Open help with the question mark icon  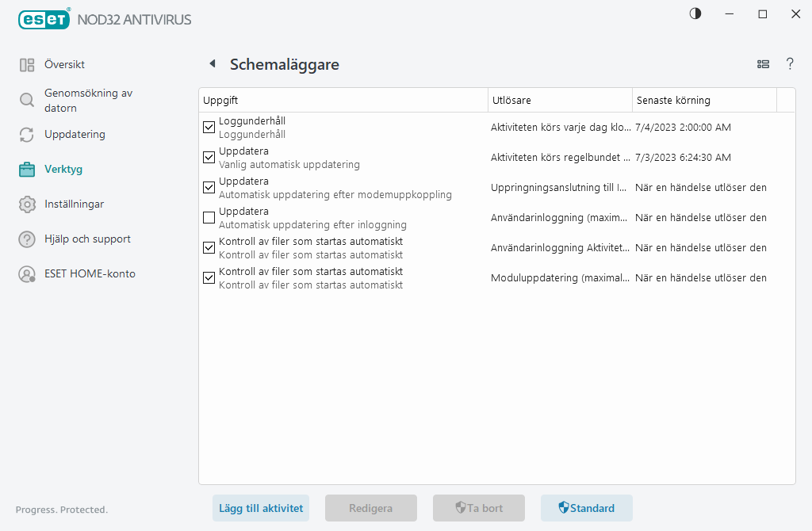point(790,64)
